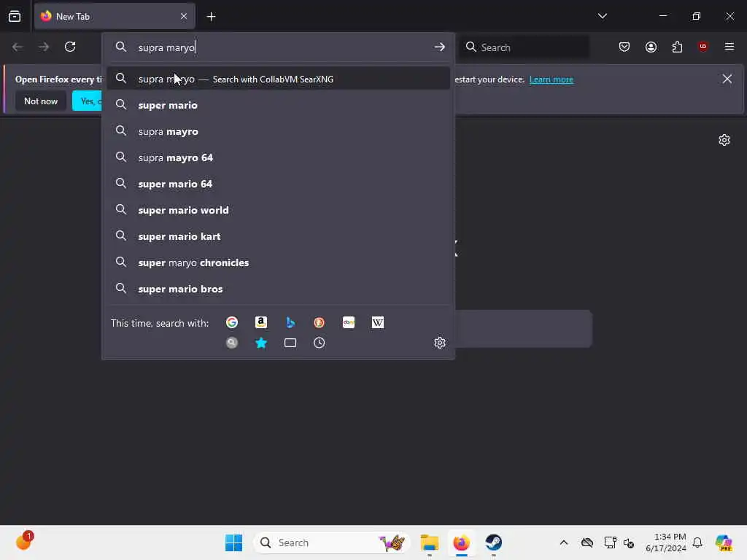Viewport: 747px width, 560px height.
Task: Search in History clock icon
Action: 320,343
